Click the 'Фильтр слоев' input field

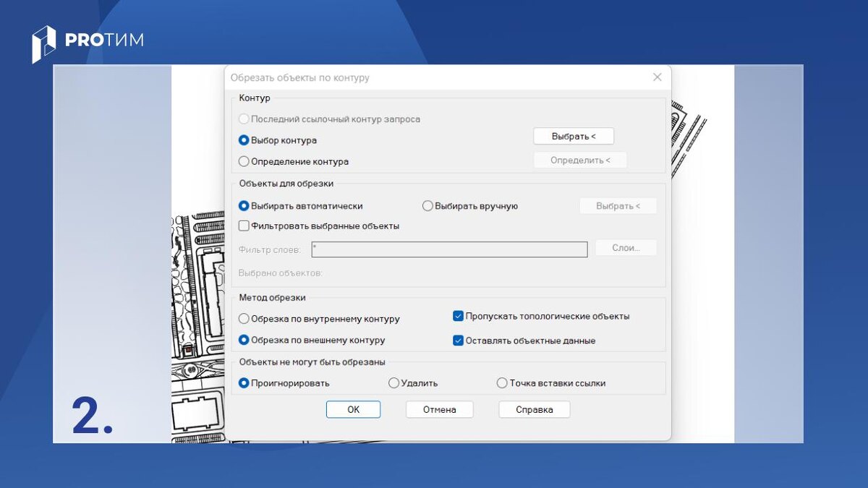point(449,249)
